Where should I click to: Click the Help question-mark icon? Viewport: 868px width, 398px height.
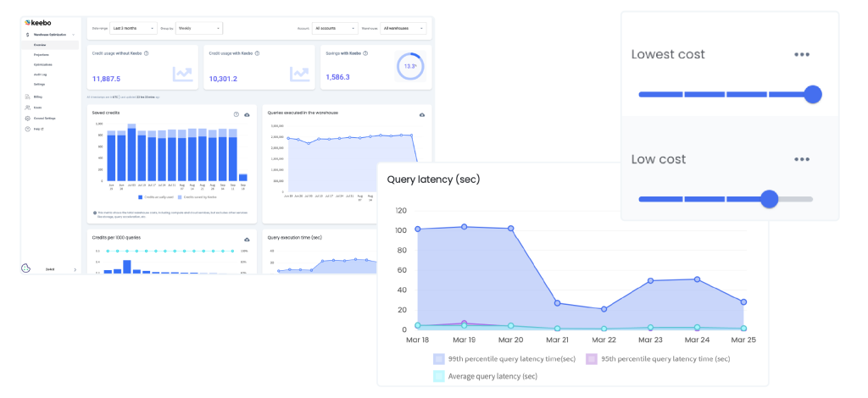pyautogui.click(x=28, y=129)
